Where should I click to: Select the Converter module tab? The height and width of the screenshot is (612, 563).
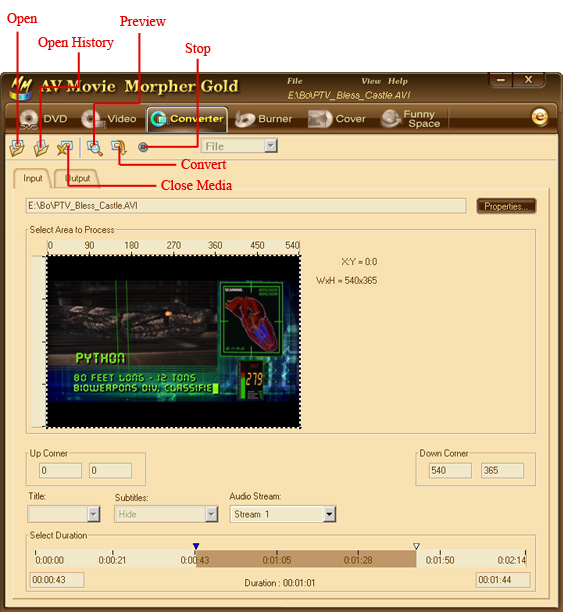(187, 119)
